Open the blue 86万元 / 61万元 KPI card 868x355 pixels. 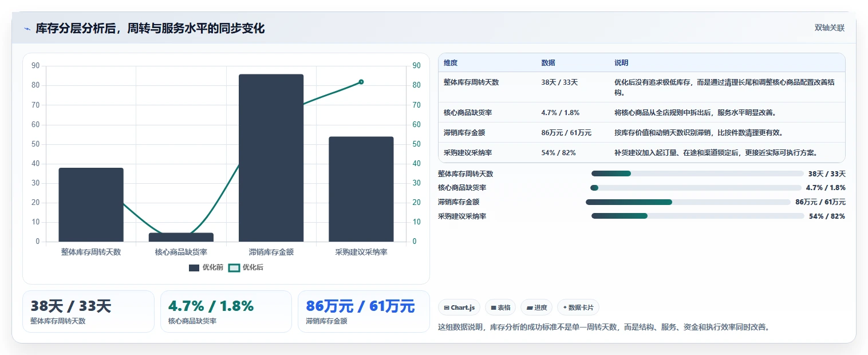pos(364,311)
